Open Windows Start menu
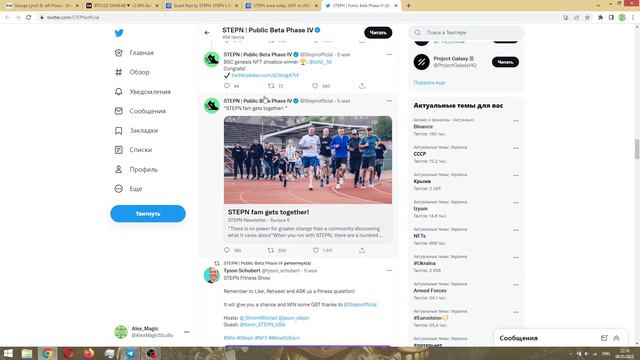Image resolution: width=640 pixels, height=360 pixels. coord(8,353)
